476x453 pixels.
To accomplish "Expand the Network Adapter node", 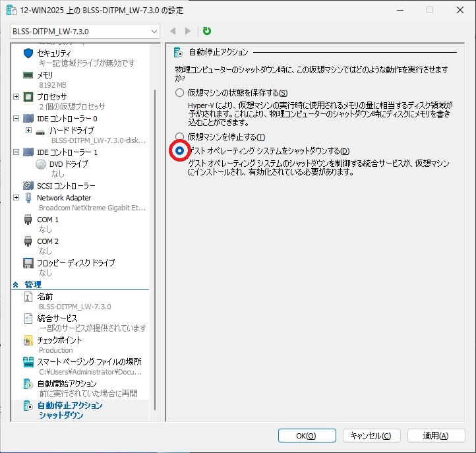I will point(16,198).
